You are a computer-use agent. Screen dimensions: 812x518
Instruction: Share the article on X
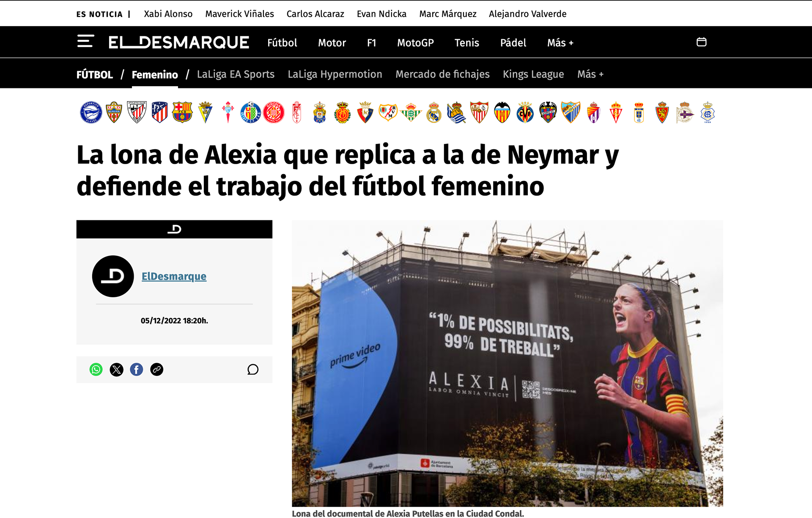(116, 370)
